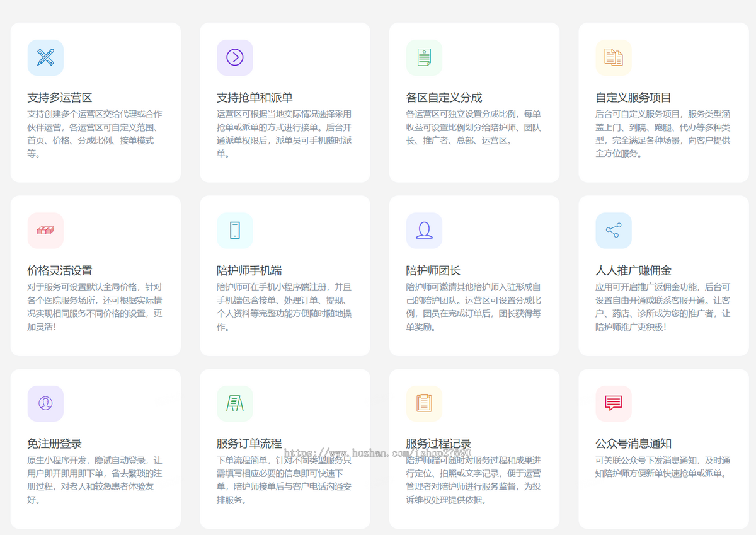Click the description starting 应用可开启推广返佣金功能

(663, 307)
